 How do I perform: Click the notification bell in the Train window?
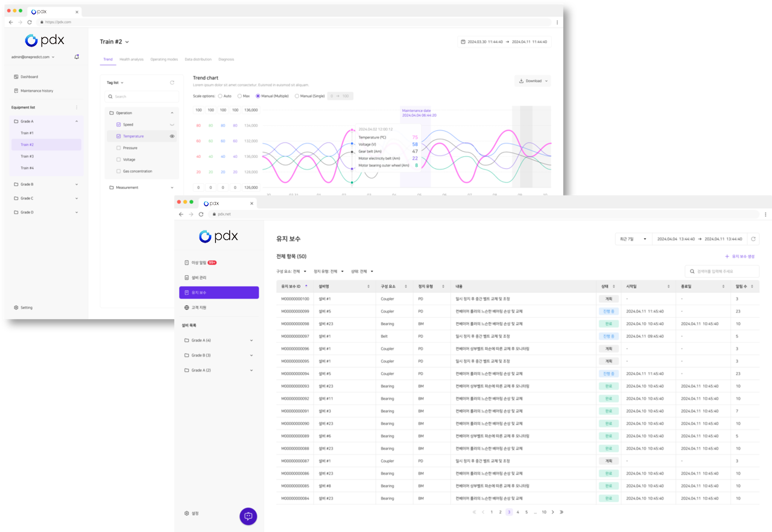point(77,57)
